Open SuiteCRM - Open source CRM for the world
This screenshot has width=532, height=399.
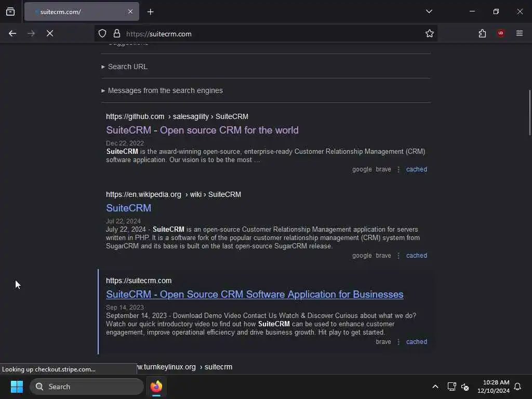click(x=202, y=130)
